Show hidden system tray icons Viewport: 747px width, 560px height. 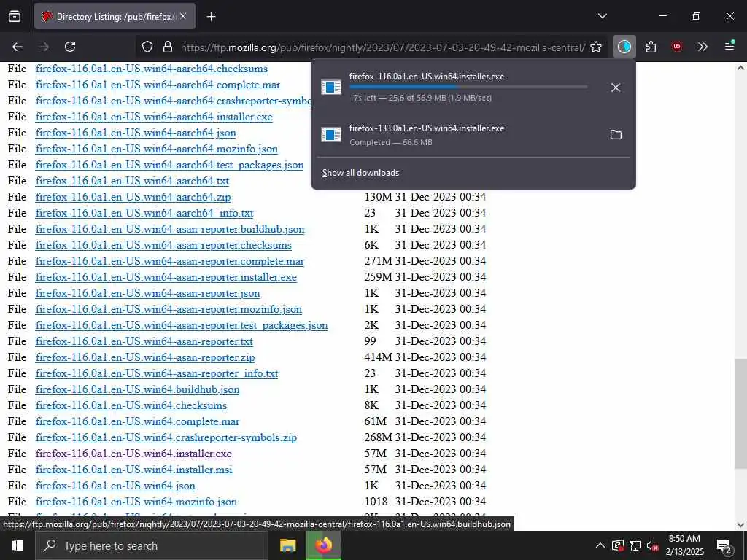click(600, 545)
